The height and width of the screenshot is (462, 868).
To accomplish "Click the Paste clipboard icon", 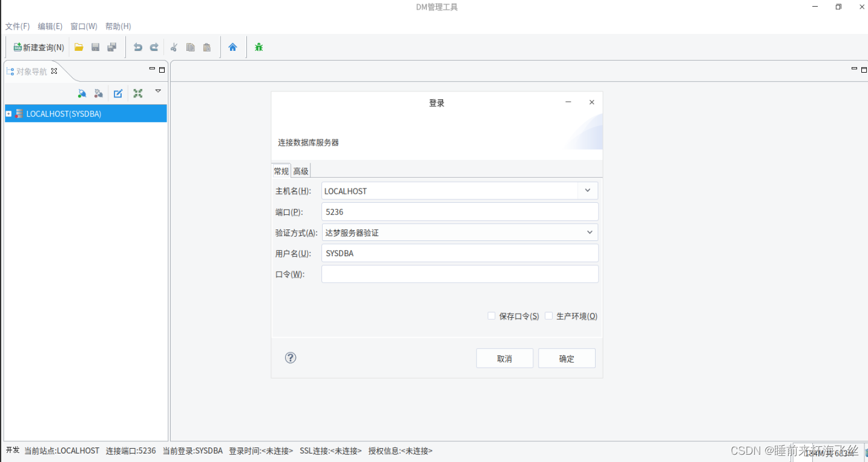I will (x=207, y=47).
